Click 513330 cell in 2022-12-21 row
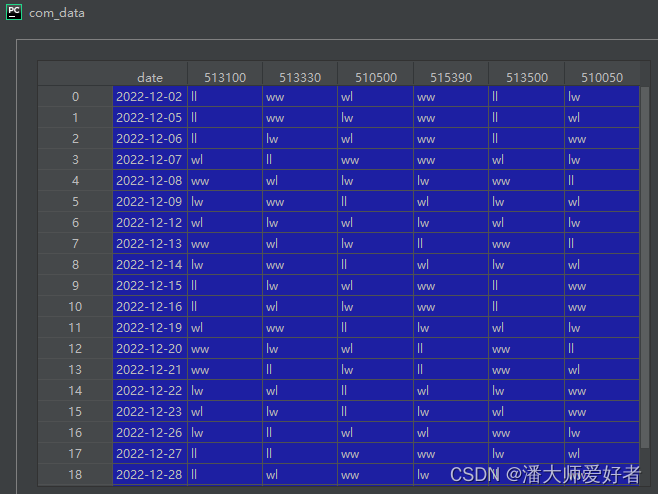This screenshot has width=658, height=494. (x=300, y=369)
